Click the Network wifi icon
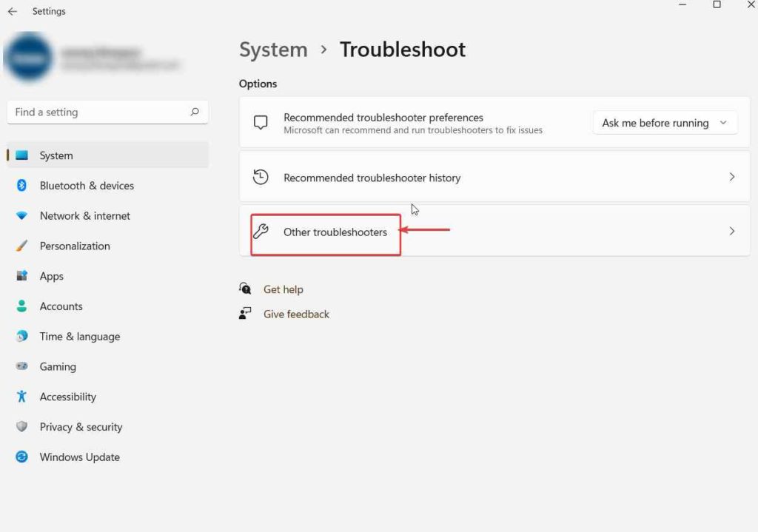The image size is (758, 532). (21, 215)
